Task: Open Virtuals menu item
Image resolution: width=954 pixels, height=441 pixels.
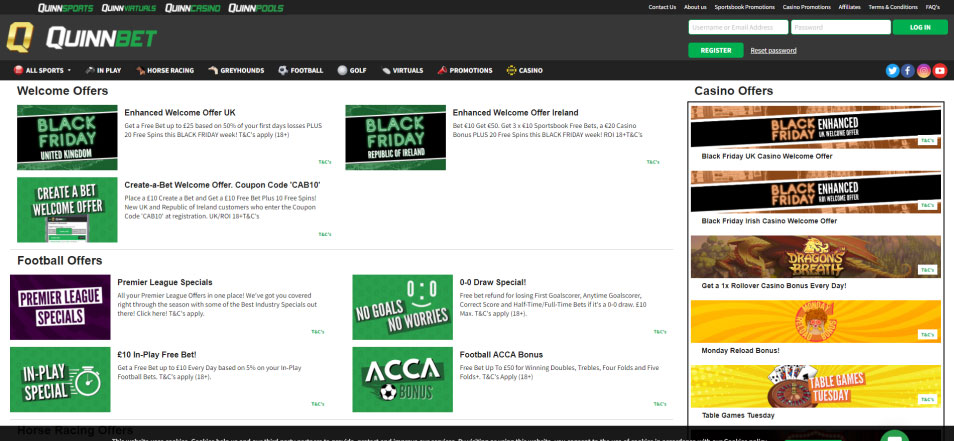Action: [x=402, y=71]
